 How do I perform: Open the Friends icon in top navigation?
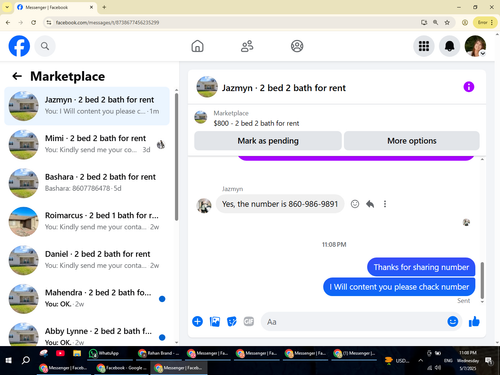(247, 46)
